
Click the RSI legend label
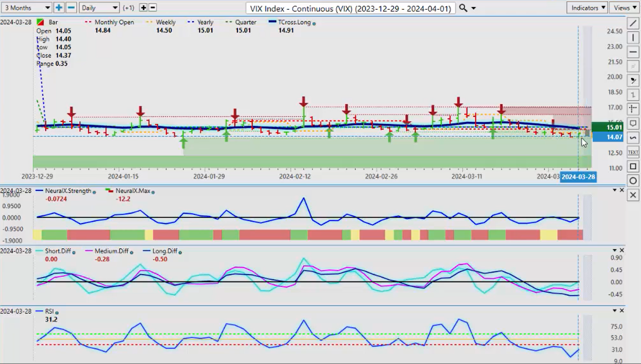tap(49, 311)
